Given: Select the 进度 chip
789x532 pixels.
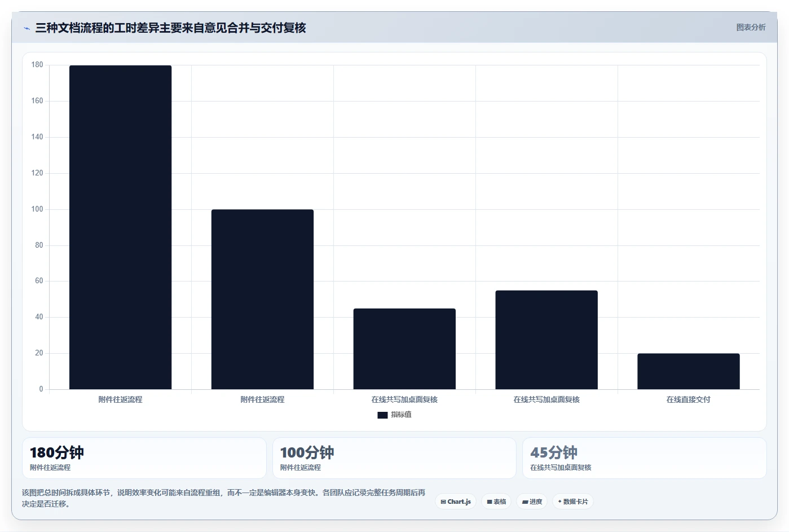Looking at the screenshot, I should 532,502.
